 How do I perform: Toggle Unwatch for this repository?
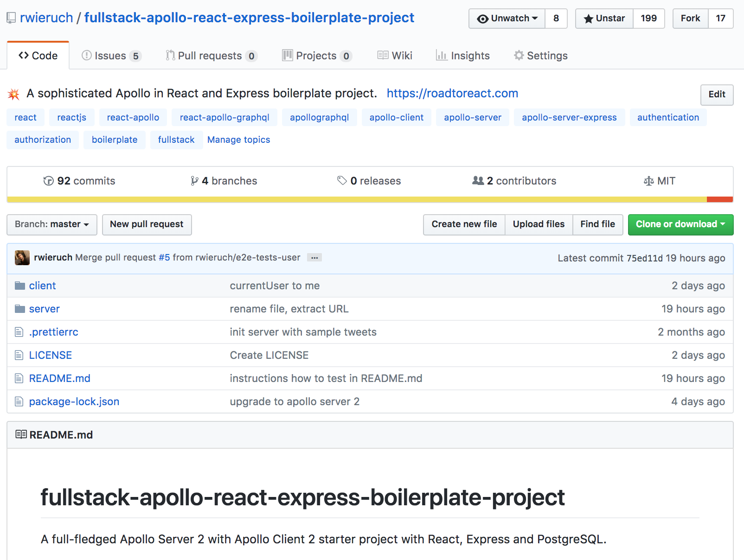coord(507,19)
